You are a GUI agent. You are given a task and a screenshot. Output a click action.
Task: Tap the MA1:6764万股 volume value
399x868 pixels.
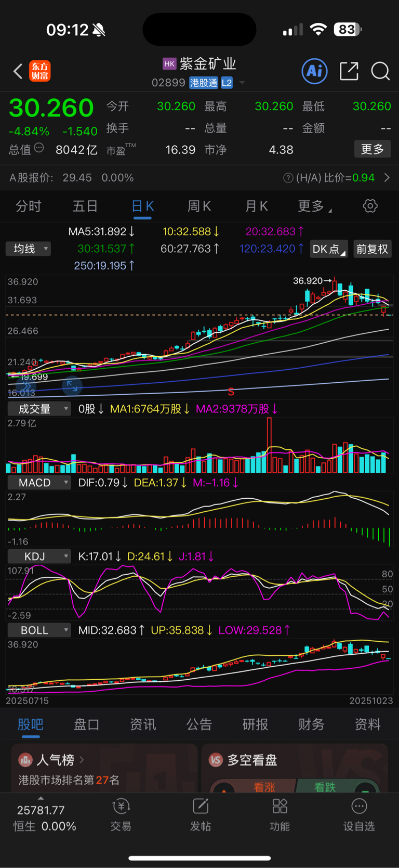[x=150, y=409]
